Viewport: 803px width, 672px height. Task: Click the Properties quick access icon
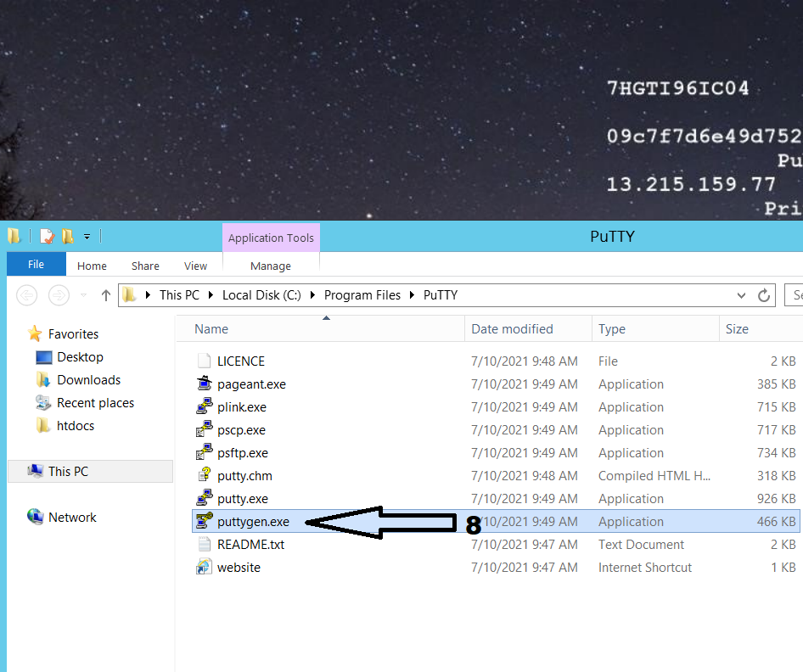[x=47, y=236]
